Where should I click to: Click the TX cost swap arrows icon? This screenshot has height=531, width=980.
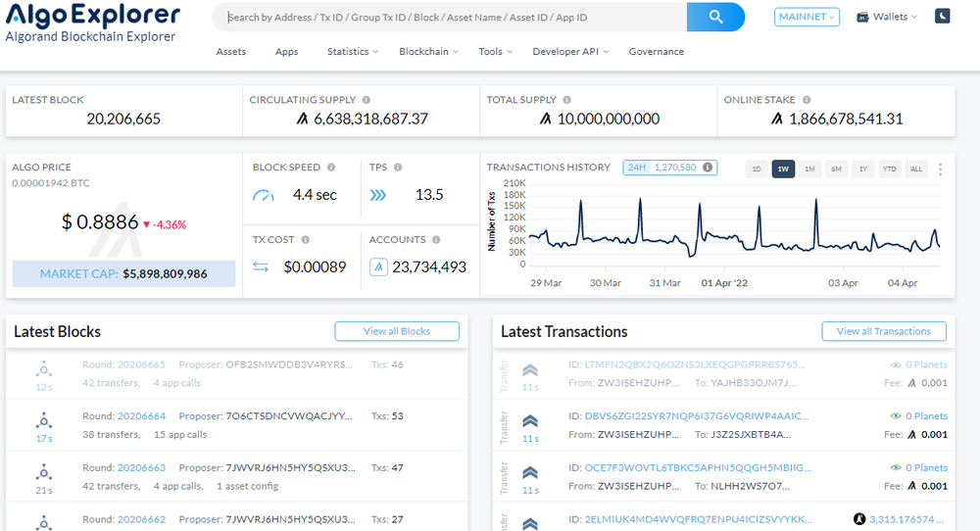pyautogui.click(x=261, y=267)
